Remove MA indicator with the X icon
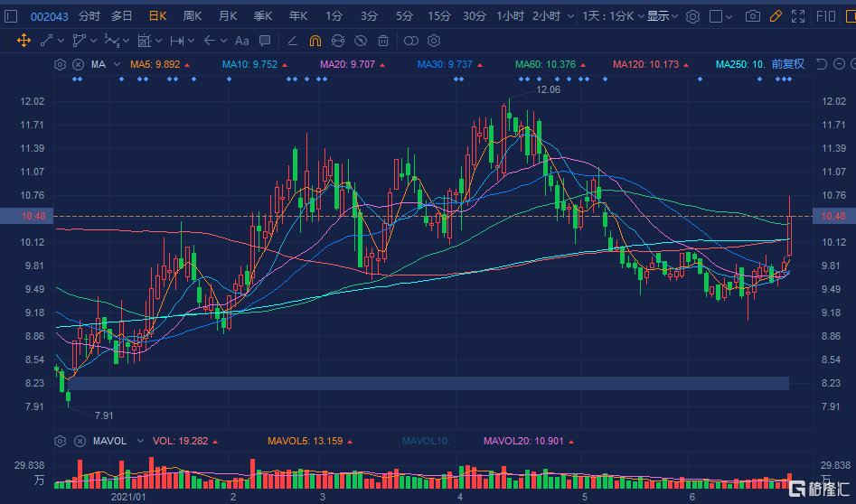Image resolution: width=856 pixels, height=504 pixels. [78, 64]
